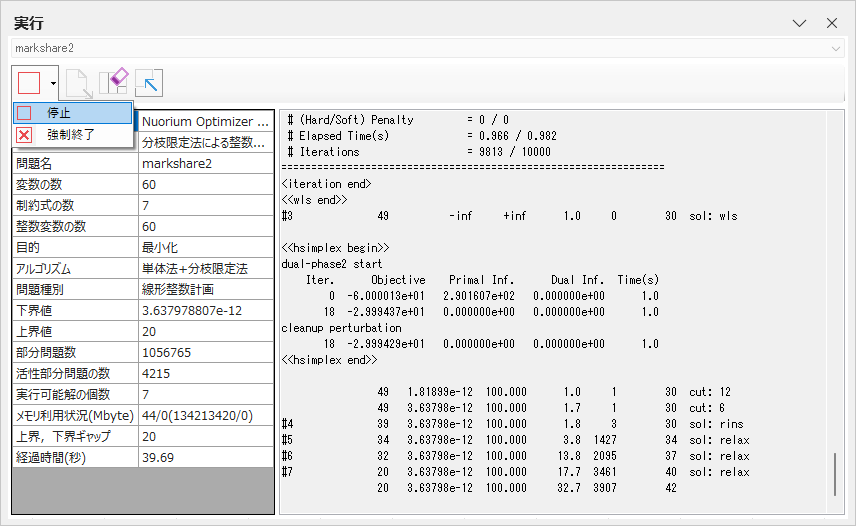Click the 1056765 value cell

206,352
